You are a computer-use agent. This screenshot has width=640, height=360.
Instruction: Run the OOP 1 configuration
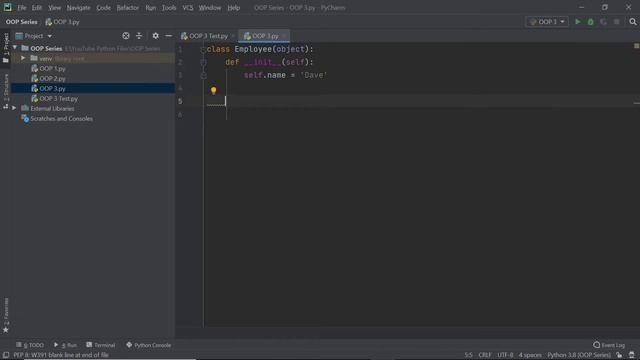coord(578,22)
